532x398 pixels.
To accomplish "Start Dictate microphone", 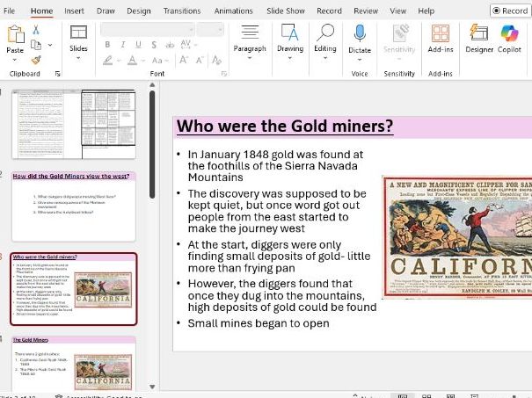I will click(360, 33).
